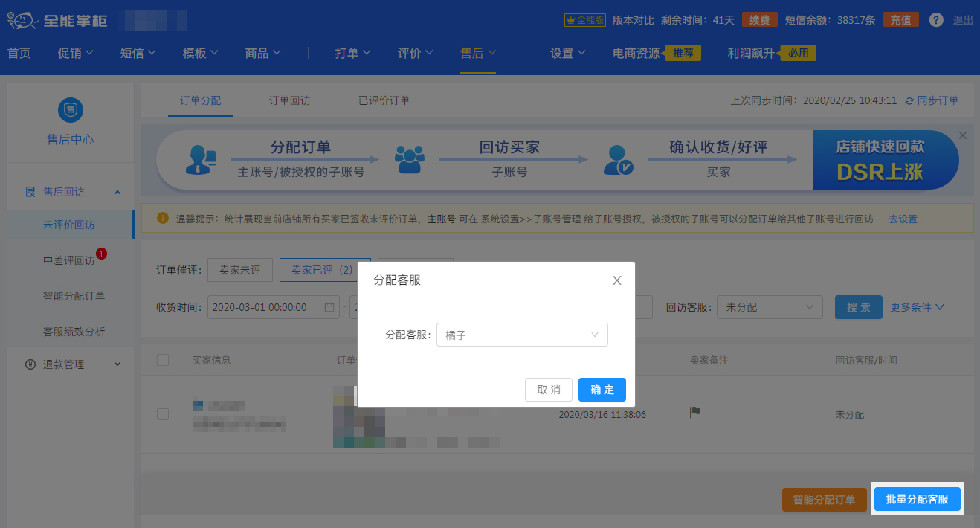Click the 充值 button
Screen dimensions: 980x528
click(901, 20)
